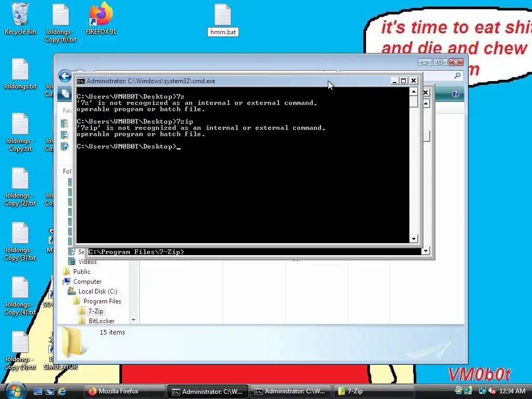The width and height of the screenshot is (532, 399).
Task: Select Program Files in folder tree
Action: pyautogui.click(x=102, y=301)
